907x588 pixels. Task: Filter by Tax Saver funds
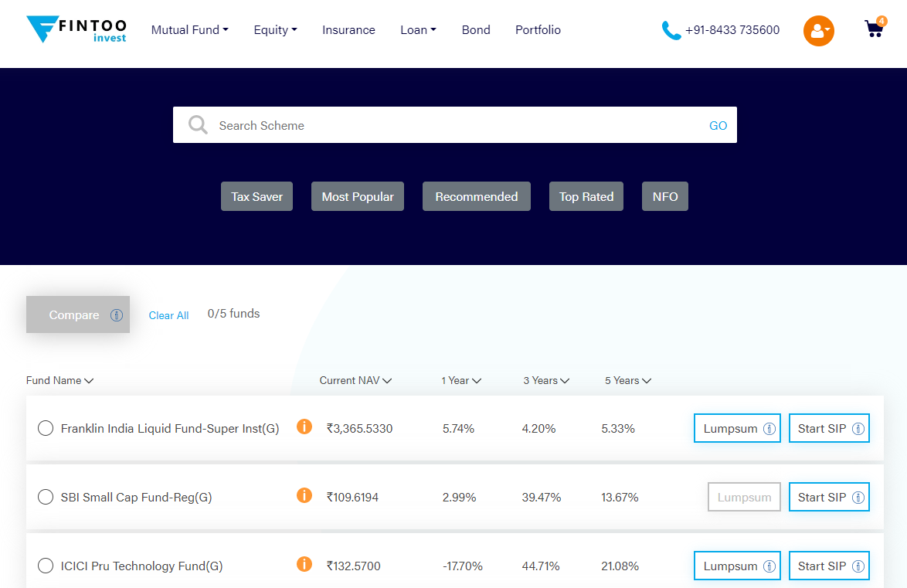pos(256,196)
